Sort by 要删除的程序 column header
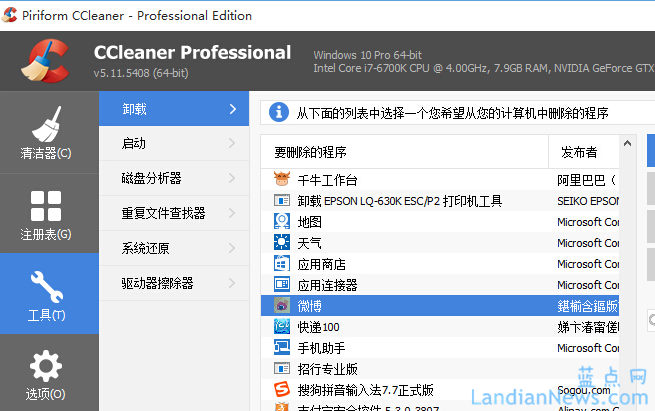655x411 pixels. pos(404,152)
